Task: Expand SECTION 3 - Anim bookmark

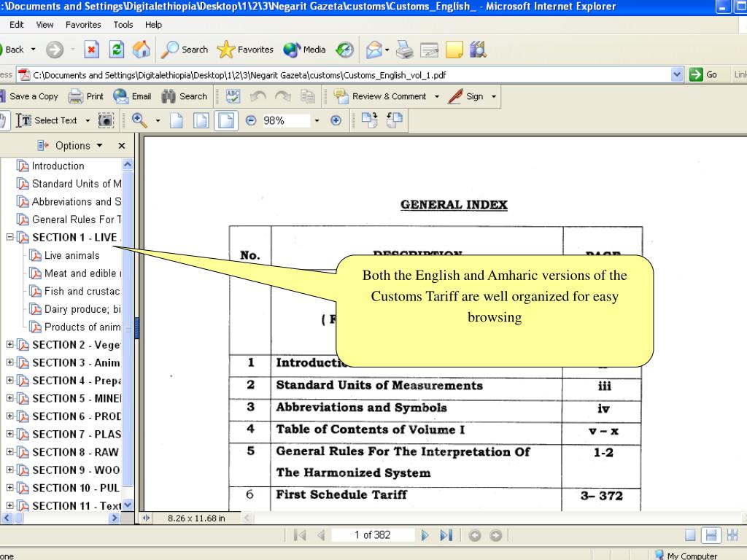Action: click(9, 362)
